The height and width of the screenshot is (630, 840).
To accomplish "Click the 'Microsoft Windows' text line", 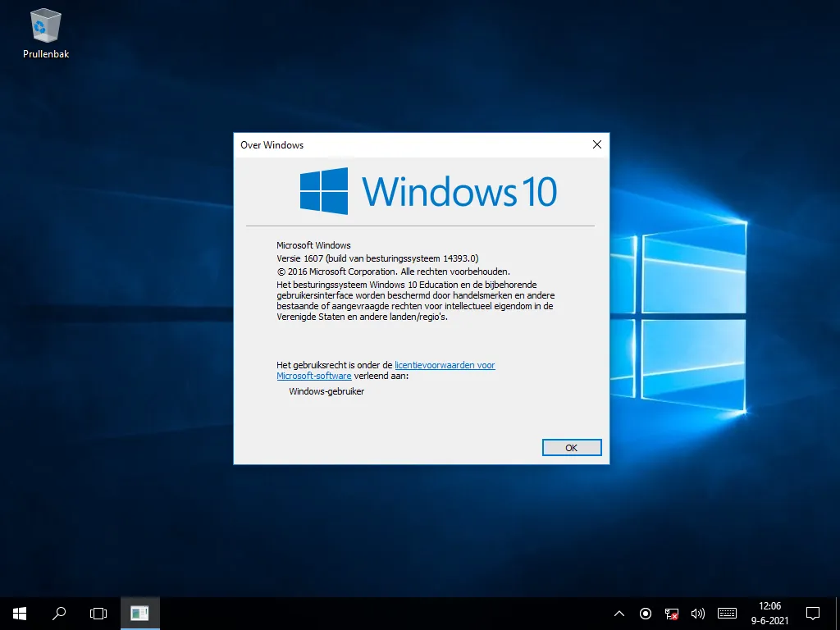I will pos(313,245).
